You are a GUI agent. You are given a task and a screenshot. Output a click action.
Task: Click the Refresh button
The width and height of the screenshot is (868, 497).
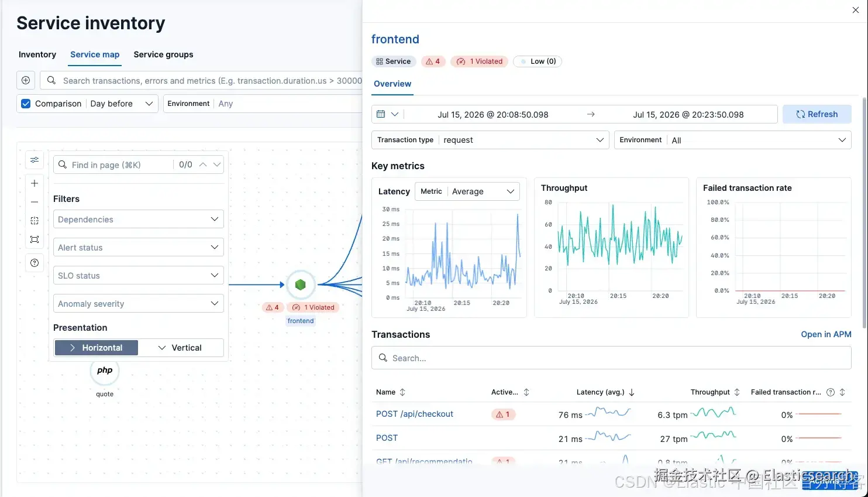coord(817,114)
